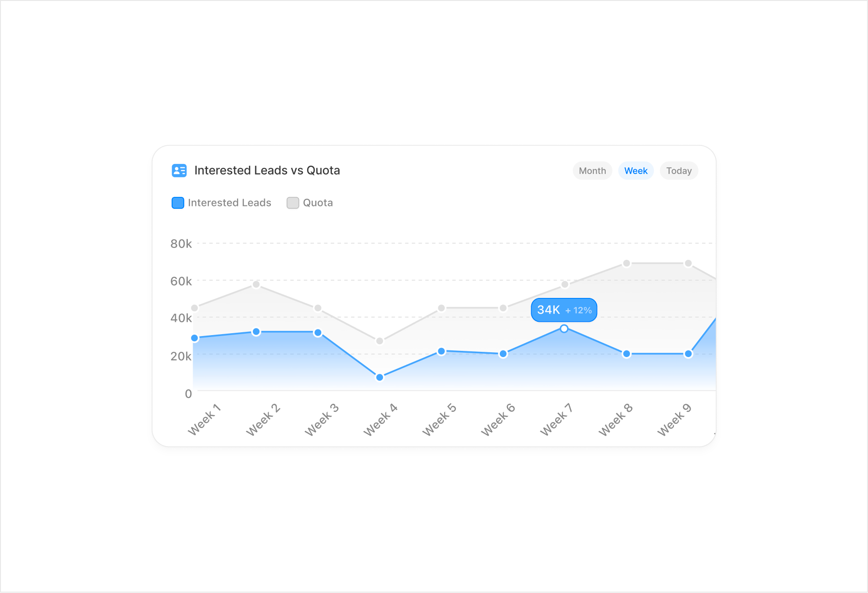Select the Week view tab
868x593 pixels.
[636, 171]
